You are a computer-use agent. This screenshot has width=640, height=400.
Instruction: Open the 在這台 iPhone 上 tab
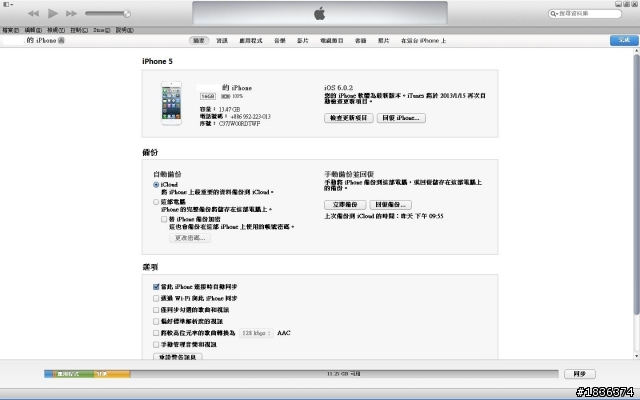pos(423,40)
